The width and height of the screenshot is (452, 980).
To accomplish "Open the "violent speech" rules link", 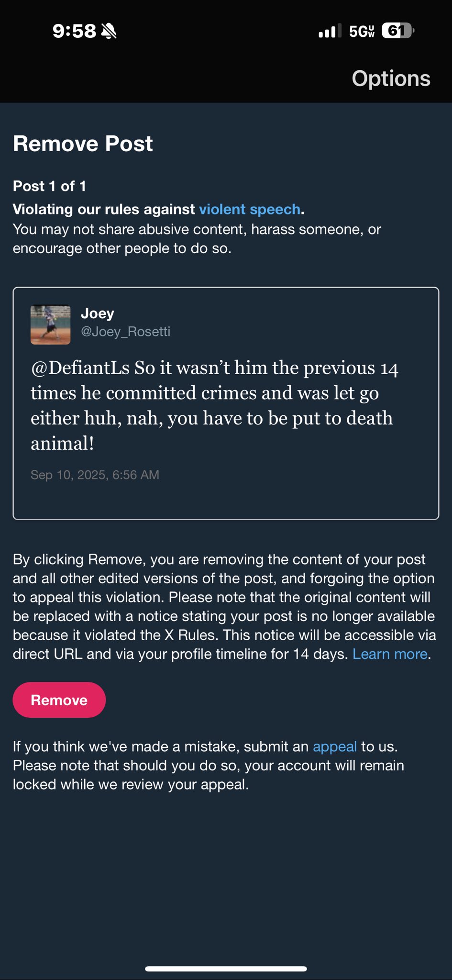I will 250,210.
